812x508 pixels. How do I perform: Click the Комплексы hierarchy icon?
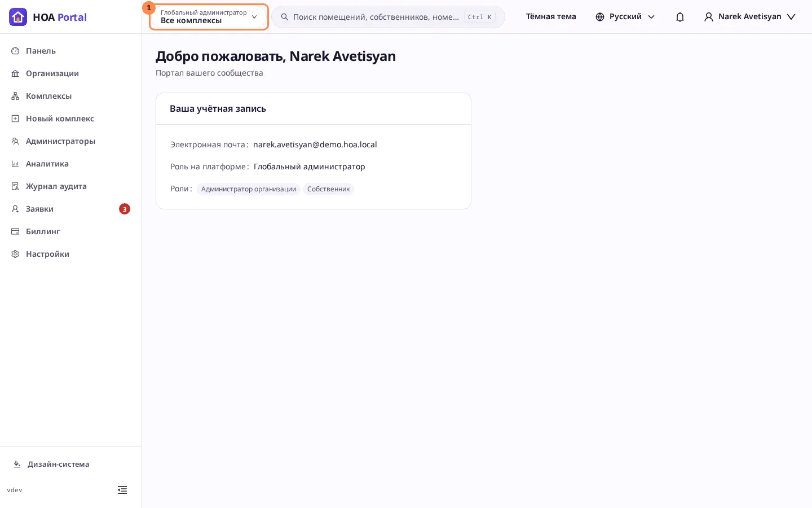[x=15, y=96]
